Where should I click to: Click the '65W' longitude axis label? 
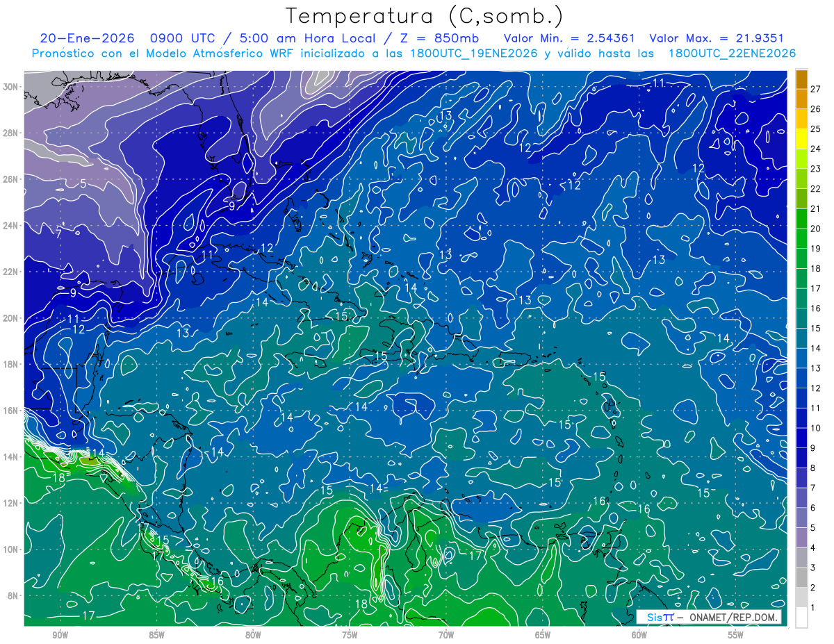point(543,635)
